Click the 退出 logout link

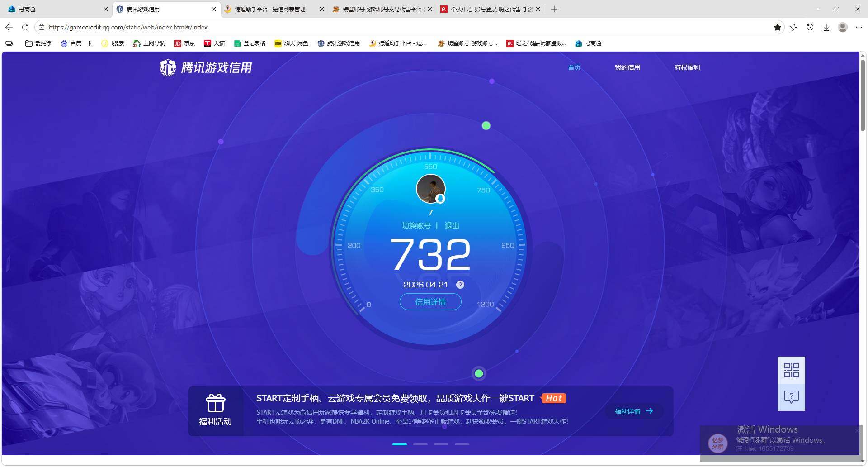pos(452,225)
